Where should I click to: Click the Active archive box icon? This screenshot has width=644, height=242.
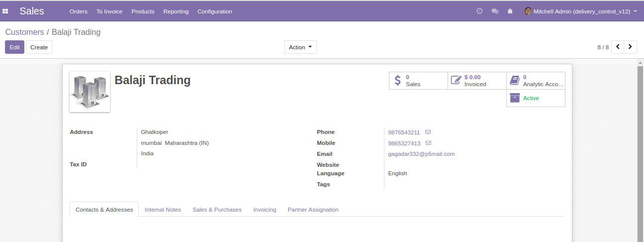click(x=515, y=98)
